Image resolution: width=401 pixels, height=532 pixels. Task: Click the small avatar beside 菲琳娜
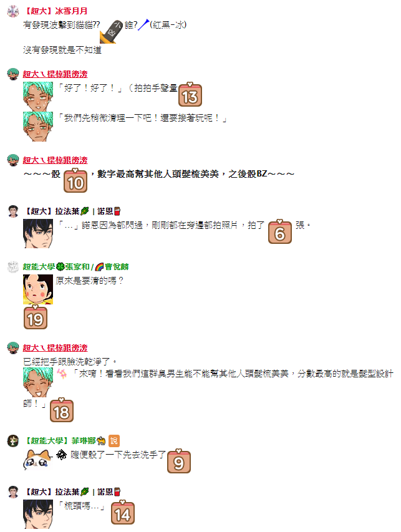coord(13,441)
